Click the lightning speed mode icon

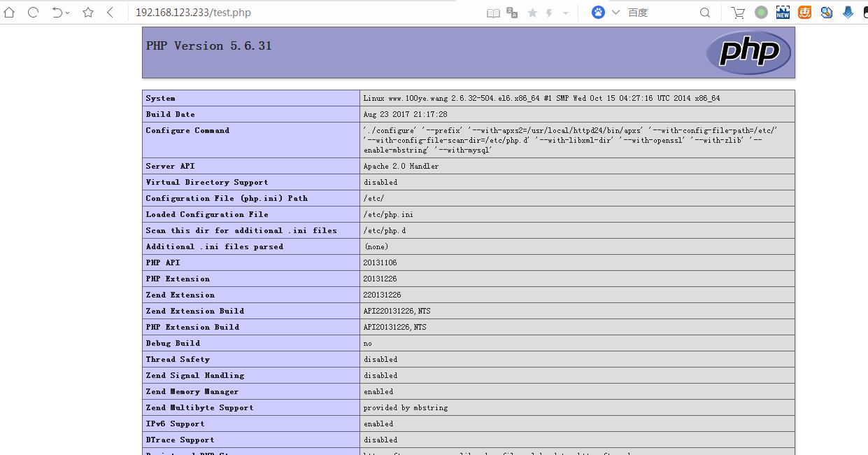tap(550, 13)
